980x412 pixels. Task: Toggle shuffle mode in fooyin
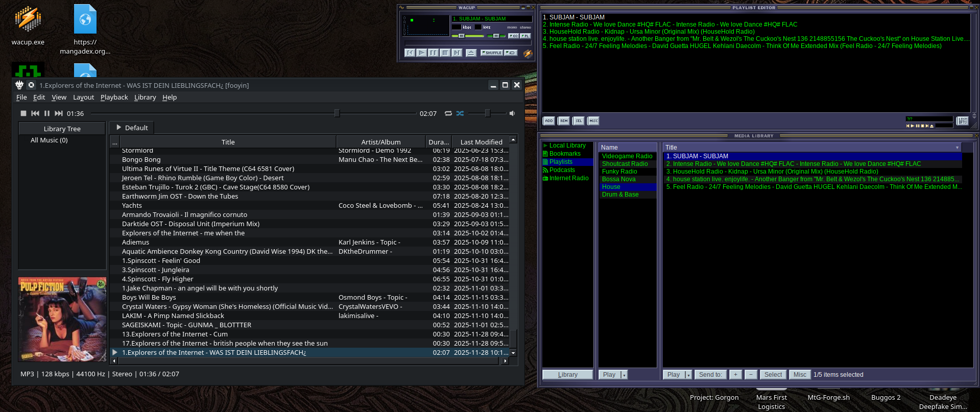click(460, 113)
